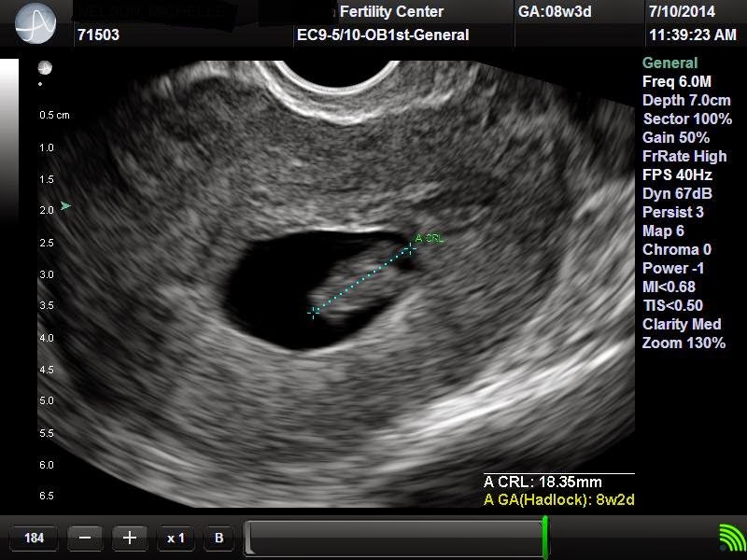Click the plus zoom-in button

(130, 539)
